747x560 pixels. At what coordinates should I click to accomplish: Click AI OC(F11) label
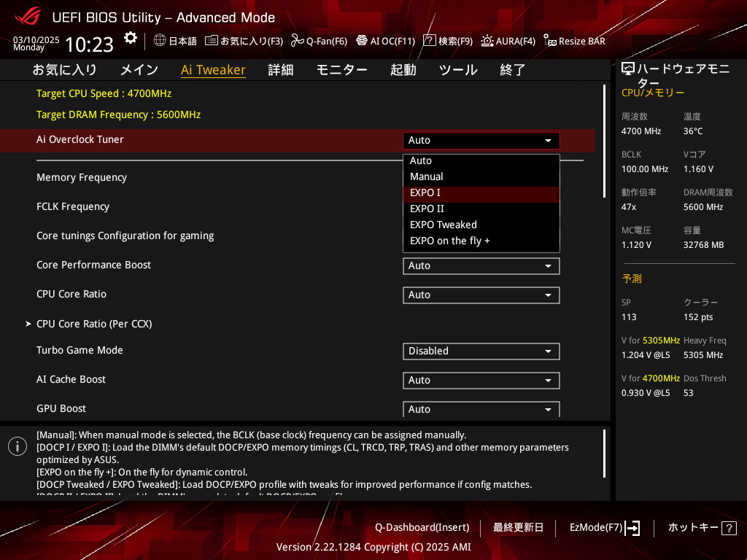[x=392, y=42]
